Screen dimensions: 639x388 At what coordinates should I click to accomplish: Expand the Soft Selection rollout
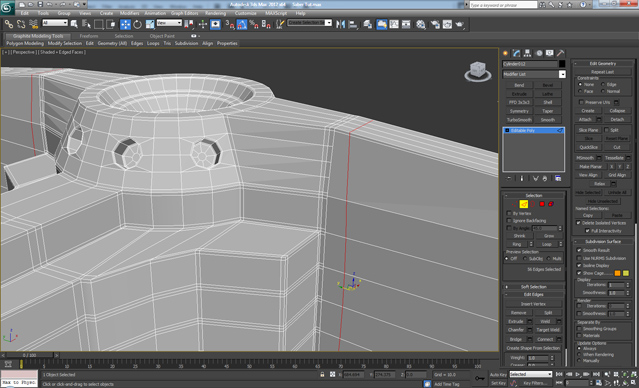click(x=533, y=287)
